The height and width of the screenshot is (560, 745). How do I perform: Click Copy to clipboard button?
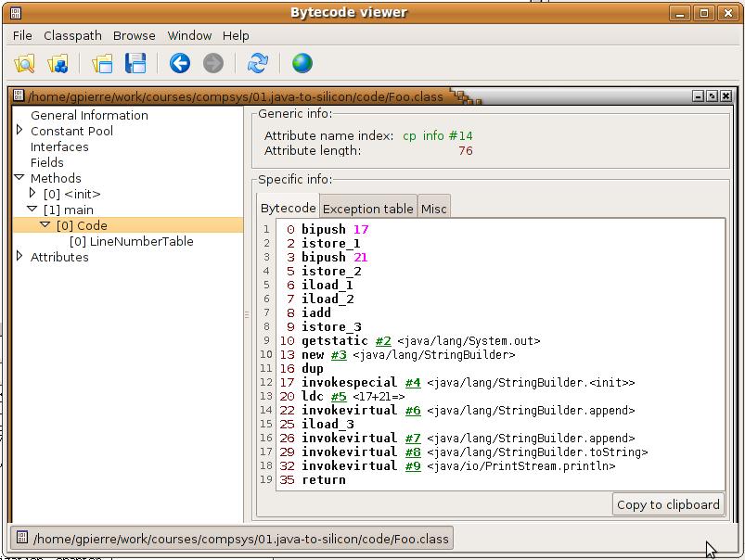pyautogui.click(x=668, y=504)
